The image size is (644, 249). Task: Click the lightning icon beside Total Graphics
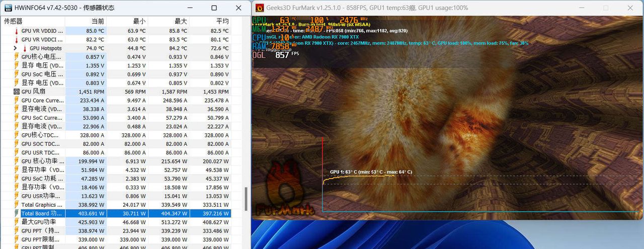(x=17, y=204)
